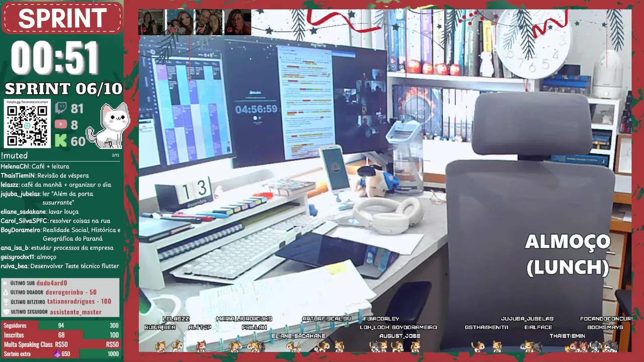The image size is (644, 362).
Task: Click the LELASZZ name tag above the cats
Action: point(176,319)
